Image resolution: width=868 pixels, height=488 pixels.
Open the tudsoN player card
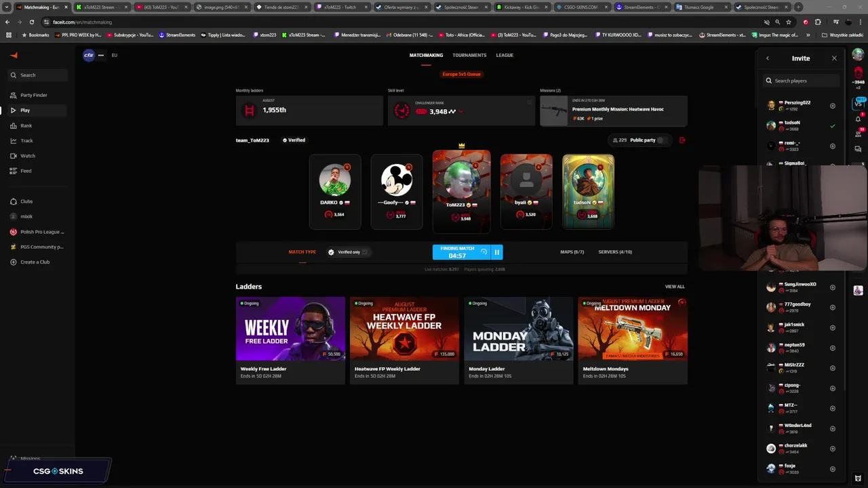click(588, 192)
